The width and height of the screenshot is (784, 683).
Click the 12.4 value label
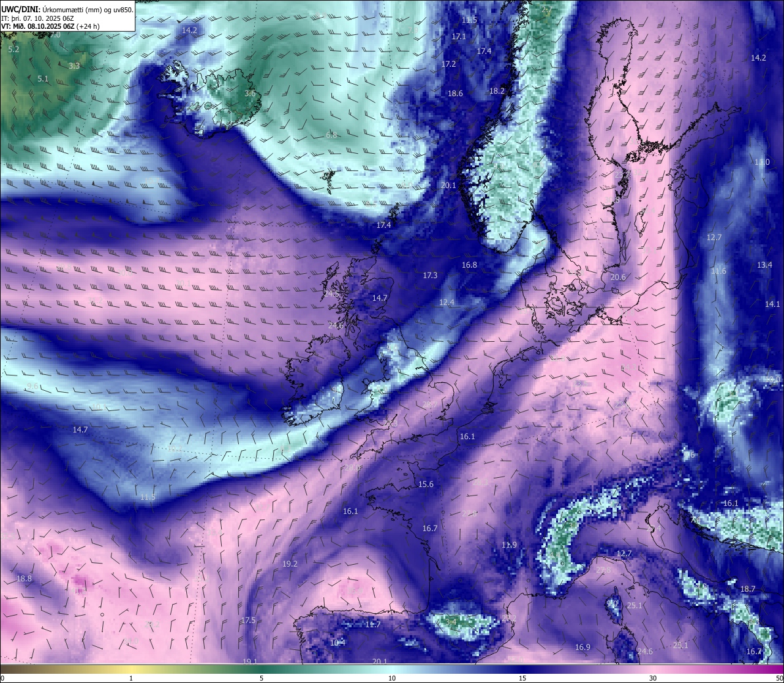click(x=447, y=303)
